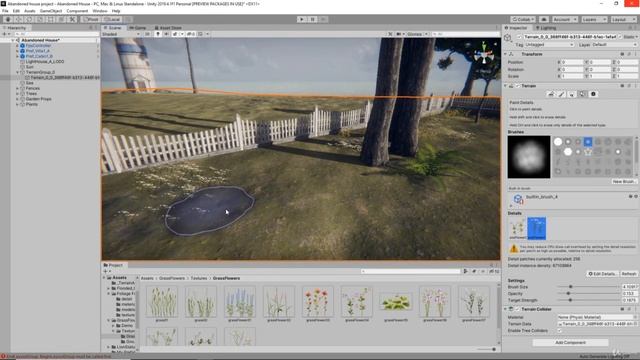This screenshot has height=360, width=640.
Task: Select the Hand tool in toolbar
Action: (8, 19)
